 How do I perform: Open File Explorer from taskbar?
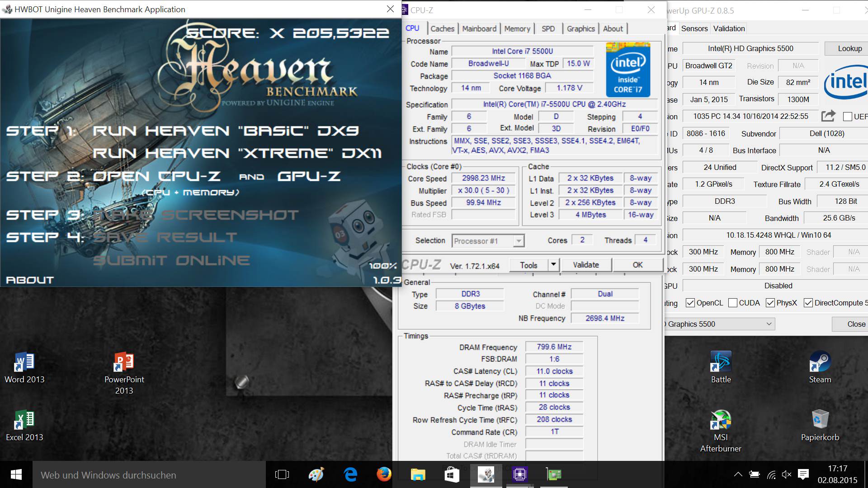pyautogui.click(x=418, y=474)
